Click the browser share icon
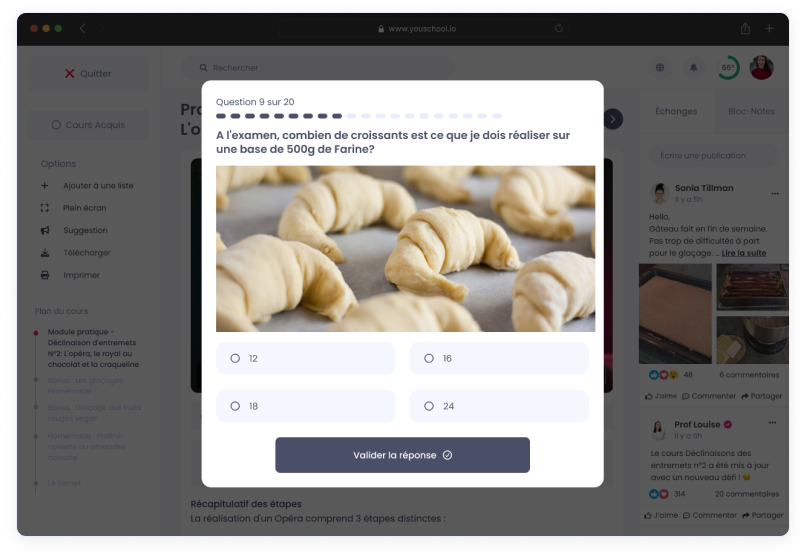Screen dimensions: 806x557 (745, 28)
